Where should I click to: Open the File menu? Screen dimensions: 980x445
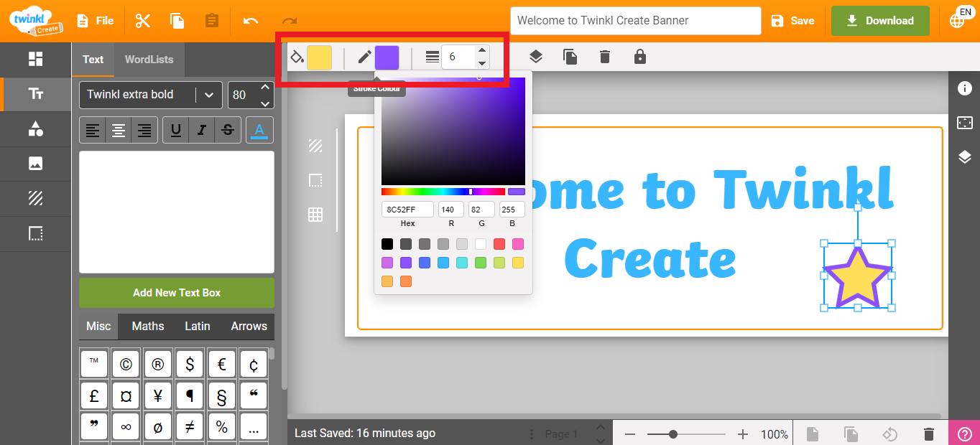point(96,21)
